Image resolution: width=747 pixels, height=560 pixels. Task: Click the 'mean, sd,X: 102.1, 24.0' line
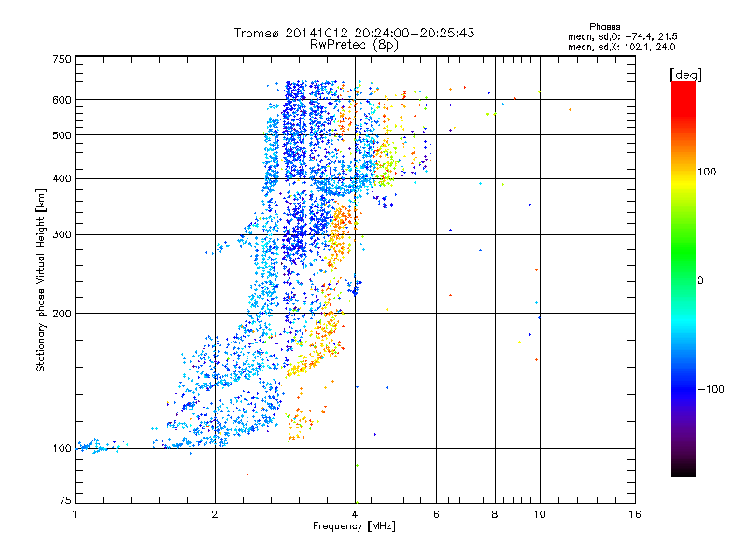click(x=621, y=47)
